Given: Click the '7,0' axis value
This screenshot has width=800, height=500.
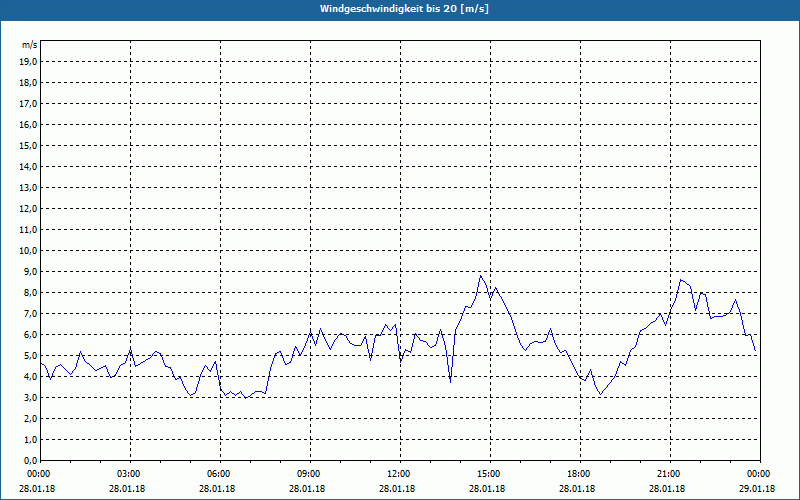Looking at the screenshot, I should pos(30,313).
